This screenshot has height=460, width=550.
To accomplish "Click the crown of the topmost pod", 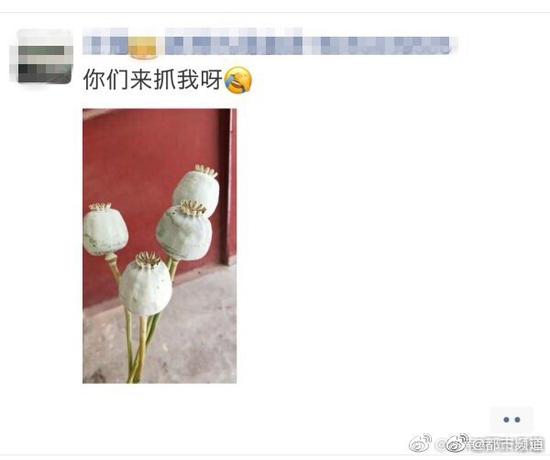I will coord(206,171).
